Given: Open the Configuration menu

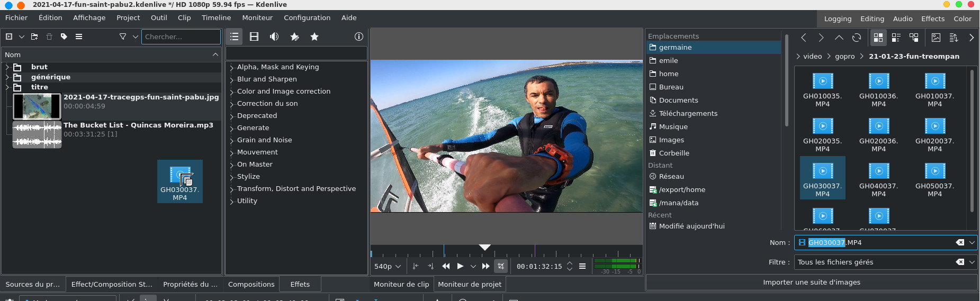Looking at the screenshot, I should pos(307,17).
